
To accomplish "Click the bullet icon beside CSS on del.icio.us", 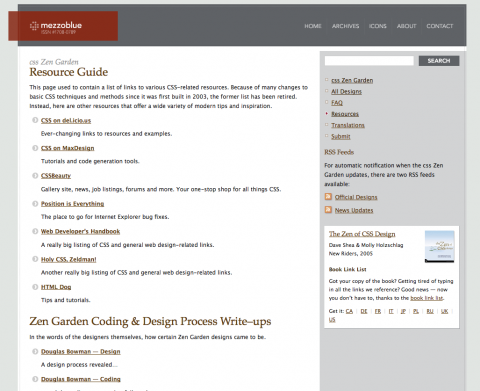I will click(x=35, y=120).
